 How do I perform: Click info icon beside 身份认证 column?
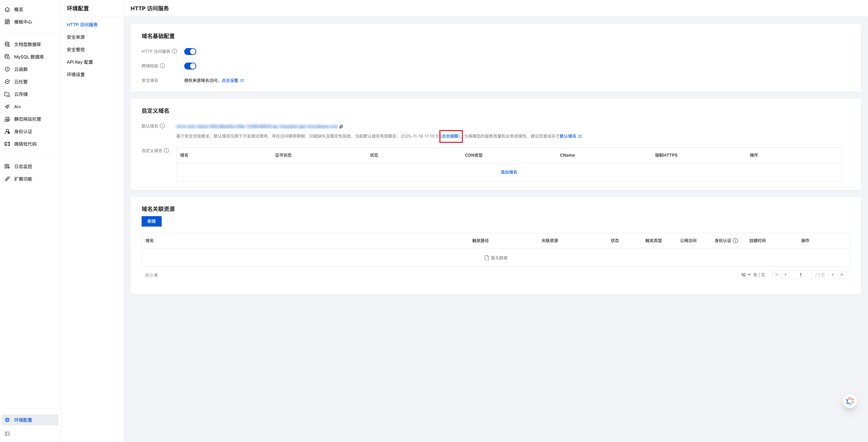pos(735,241)
